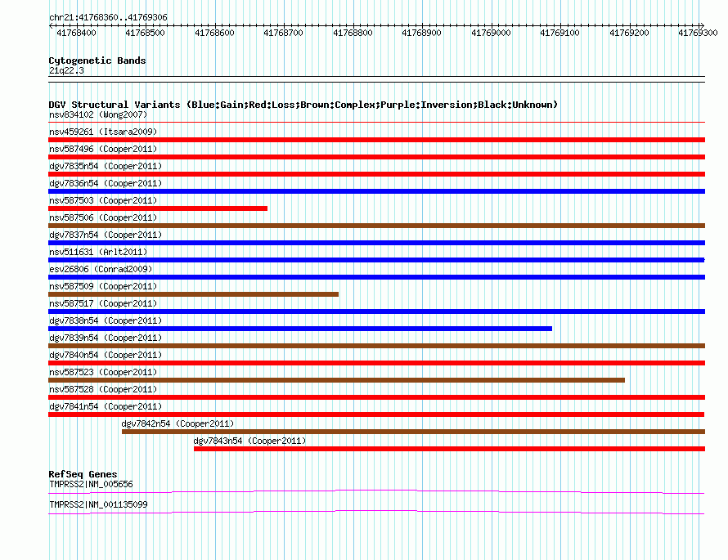The image size is (728, 560).
Task: Click ruler position 41768500
Action: 145,33
